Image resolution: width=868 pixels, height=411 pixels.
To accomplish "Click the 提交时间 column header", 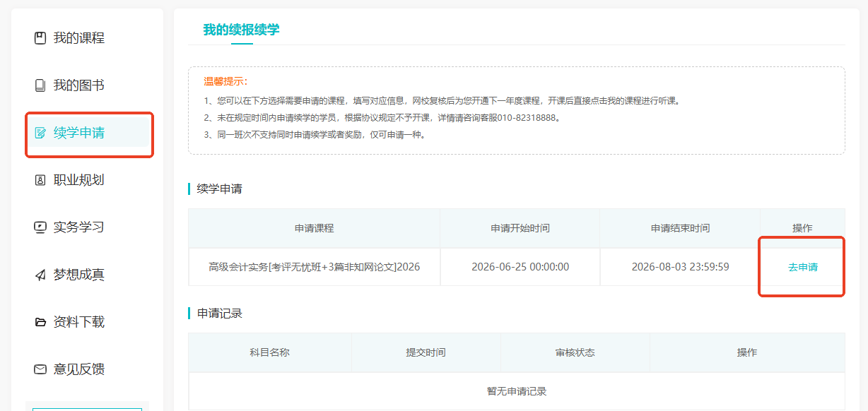I will click(426, 352).
